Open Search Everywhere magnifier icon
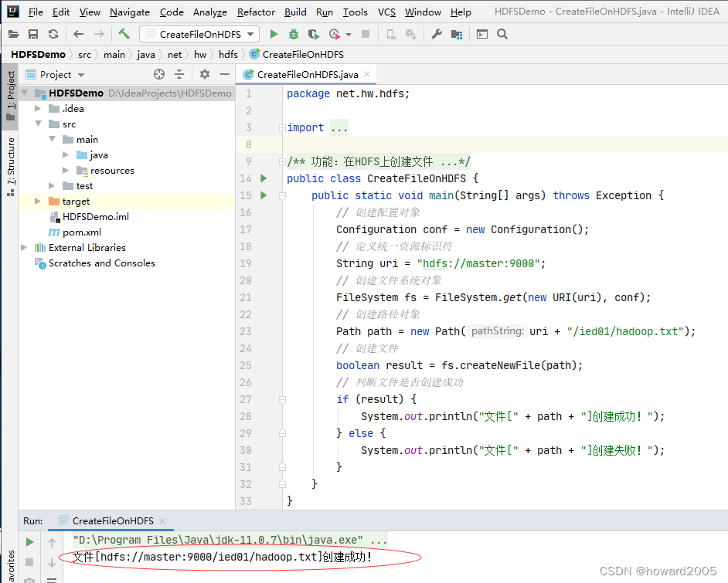This screenshot has height=583, width=728. coord(502,34)
